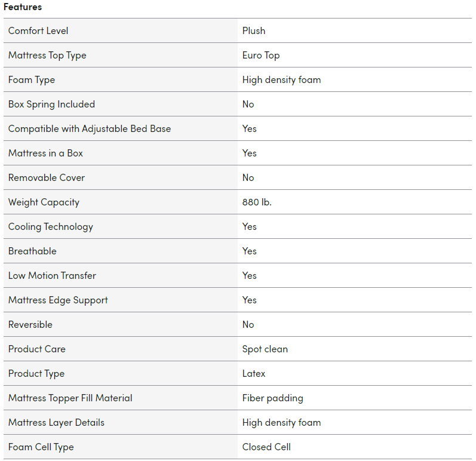
Task: Click the Removable Cover row label
Action: point(47,177)
